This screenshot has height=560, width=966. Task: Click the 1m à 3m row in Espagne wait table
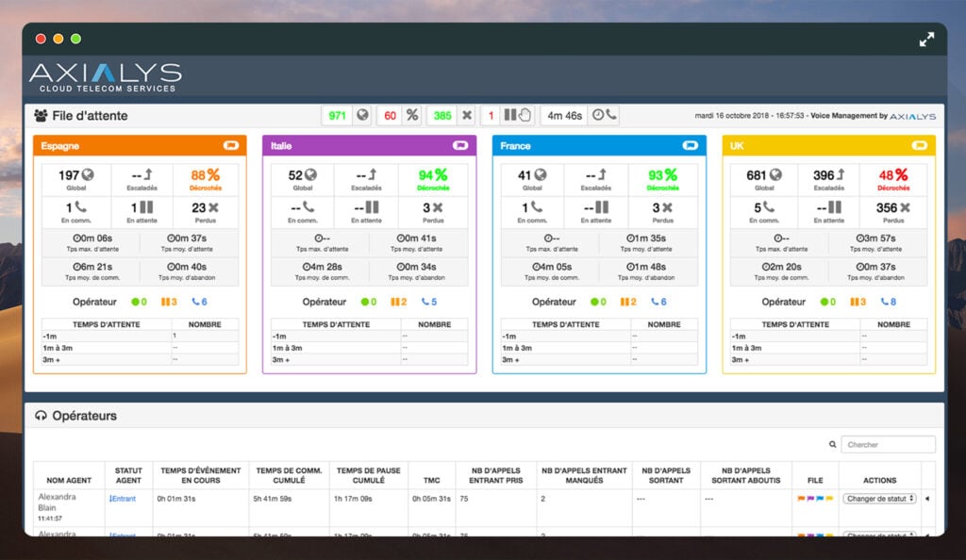point(140,348)
